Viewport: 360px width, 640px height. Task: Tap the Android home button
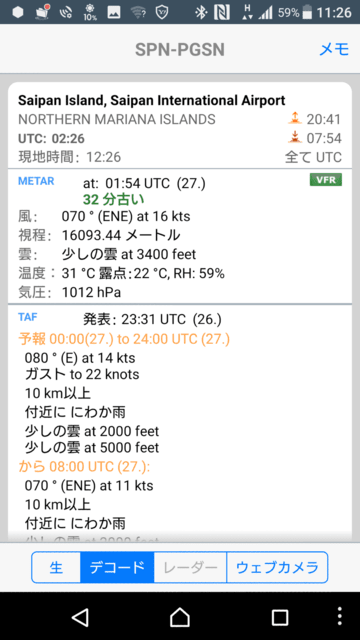180,617
